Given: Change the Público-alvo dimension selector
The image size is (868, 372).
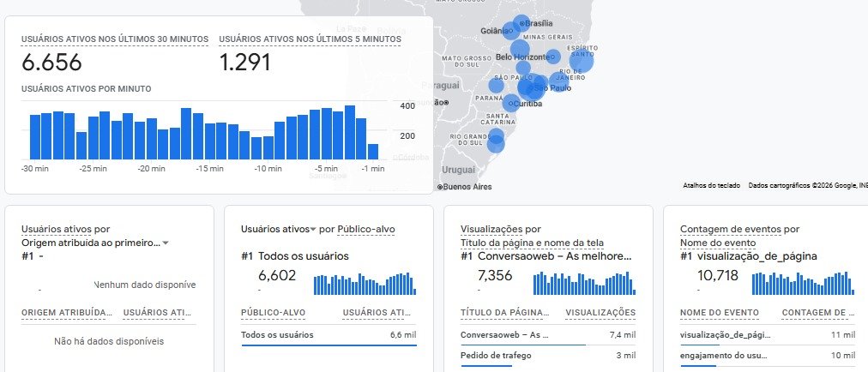Looking at the screenshot, I should click(366, 229).
